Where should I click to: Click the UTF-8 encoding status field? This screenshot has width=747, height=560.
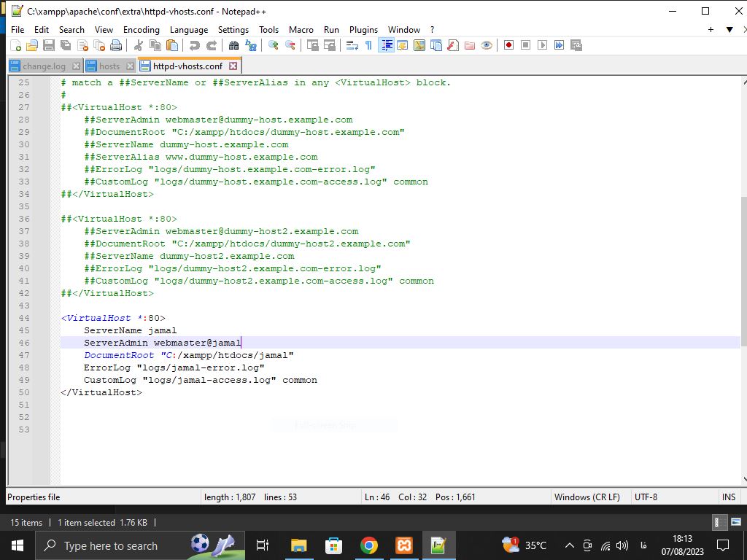[x=646, y=497]
